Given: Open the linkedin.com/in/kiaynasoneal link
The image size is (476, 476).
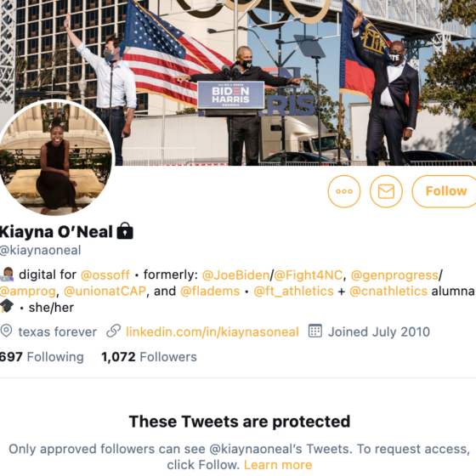Looking at the screenshot, I should click(212, 331).
